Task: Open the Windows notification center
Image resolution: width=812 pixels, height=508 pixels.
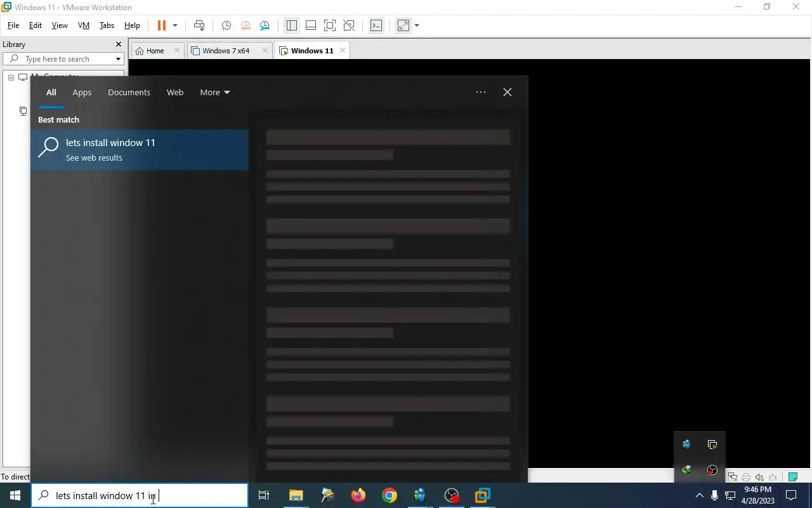Action: 792,495
